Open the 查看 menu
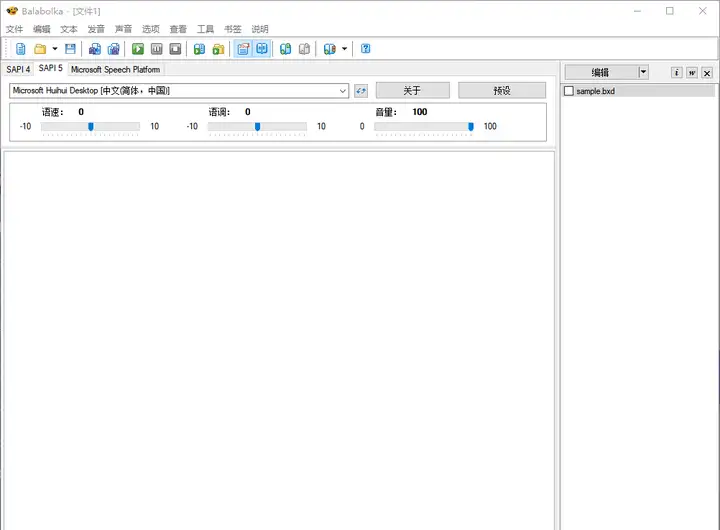 tap(178, 29)
